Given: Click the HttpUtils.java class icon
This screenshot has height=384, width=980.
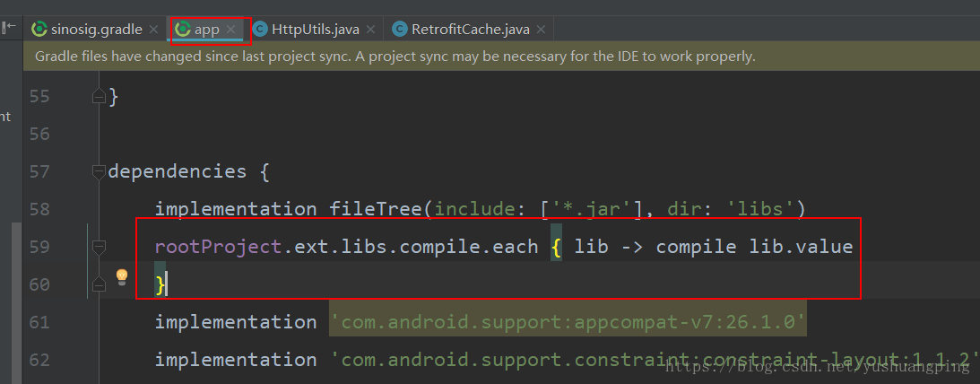Looking at the screenshot, I should click(261, 29).
